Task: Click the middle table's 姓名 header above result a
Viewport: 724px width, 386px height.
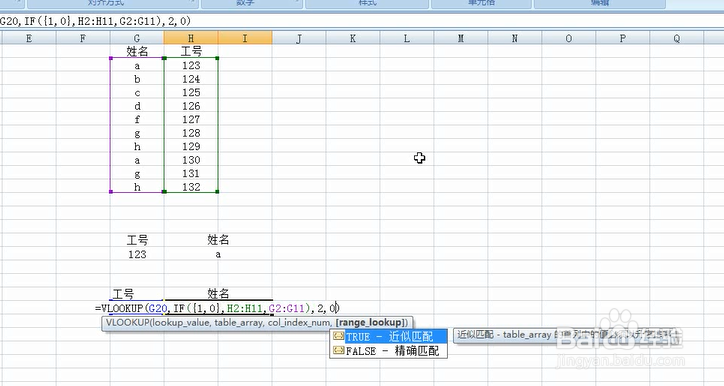Action: coord(218,240)
